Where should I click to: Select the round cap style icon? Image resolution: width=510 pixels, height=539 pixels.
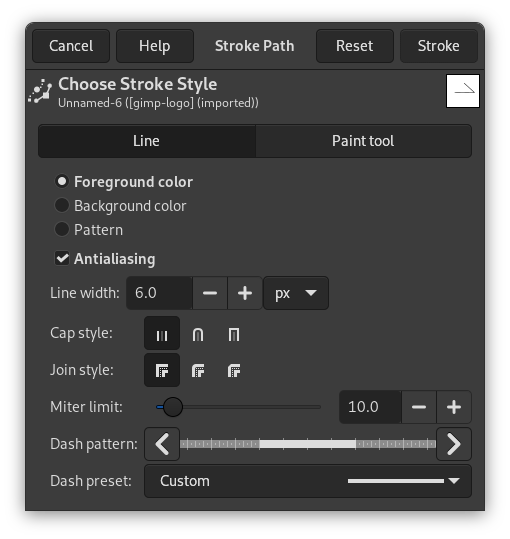[x=198, y=334]
